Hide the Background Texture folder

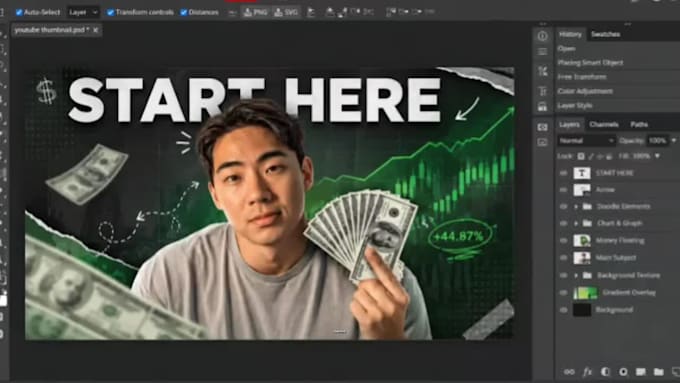pos(563,275)
